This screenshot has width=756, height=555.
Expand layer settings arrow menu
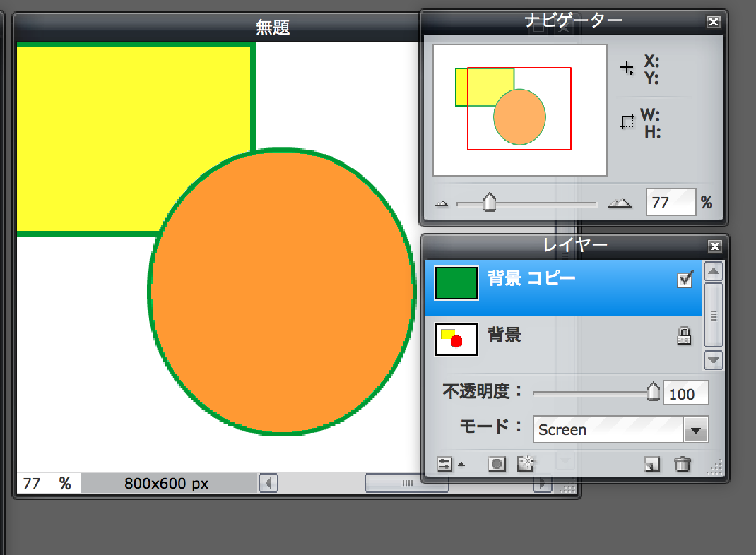pos(461,465)
